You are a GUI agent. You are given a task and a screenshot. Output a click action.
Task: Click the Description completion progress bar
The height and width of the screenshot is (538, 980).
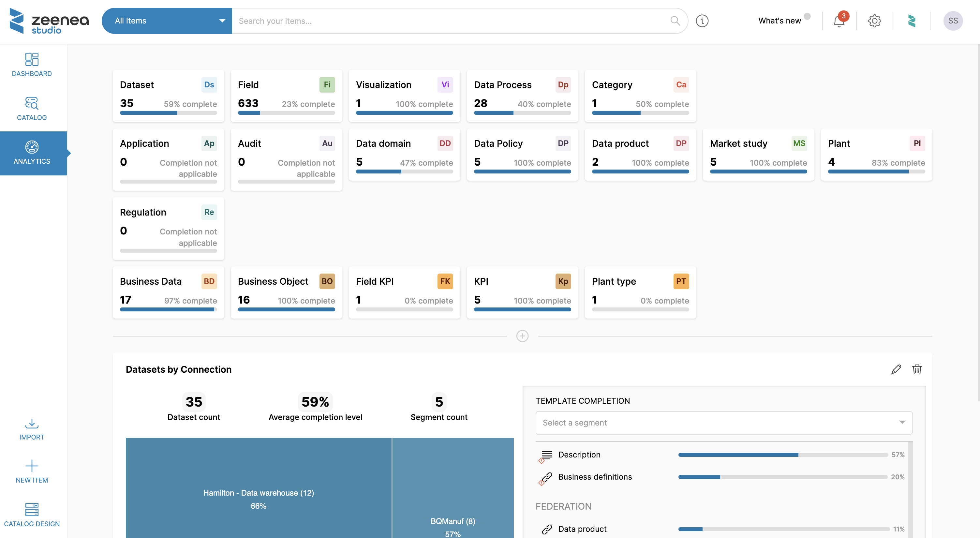coord(782,455)
